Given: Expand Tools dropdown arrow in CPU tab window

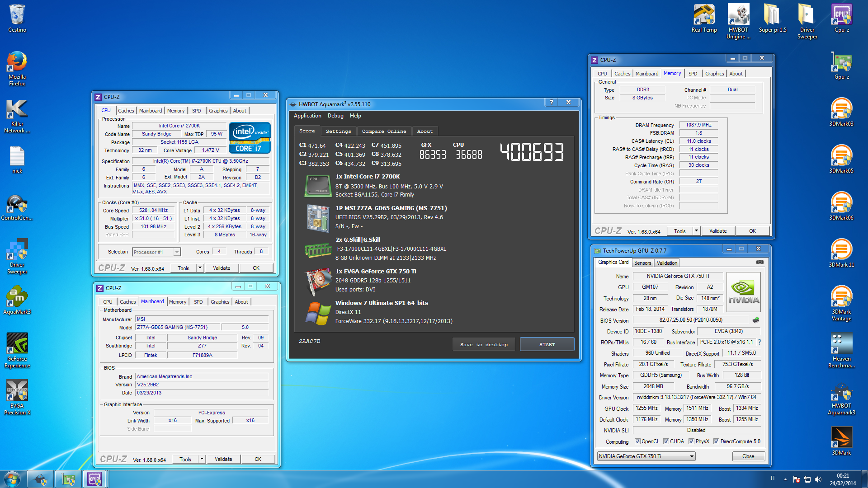Looking at the screenshot, I should 200,268.
